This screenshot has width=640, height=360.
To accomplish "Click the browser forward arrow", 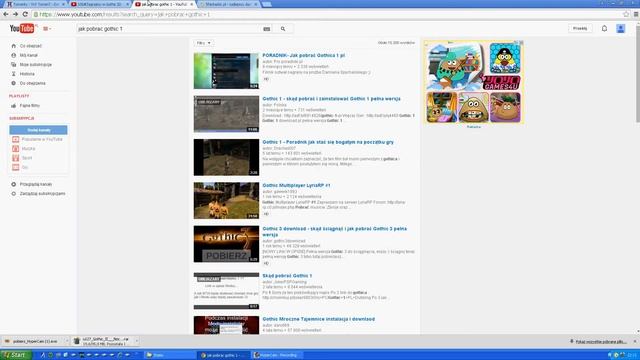I will (15, 14).
